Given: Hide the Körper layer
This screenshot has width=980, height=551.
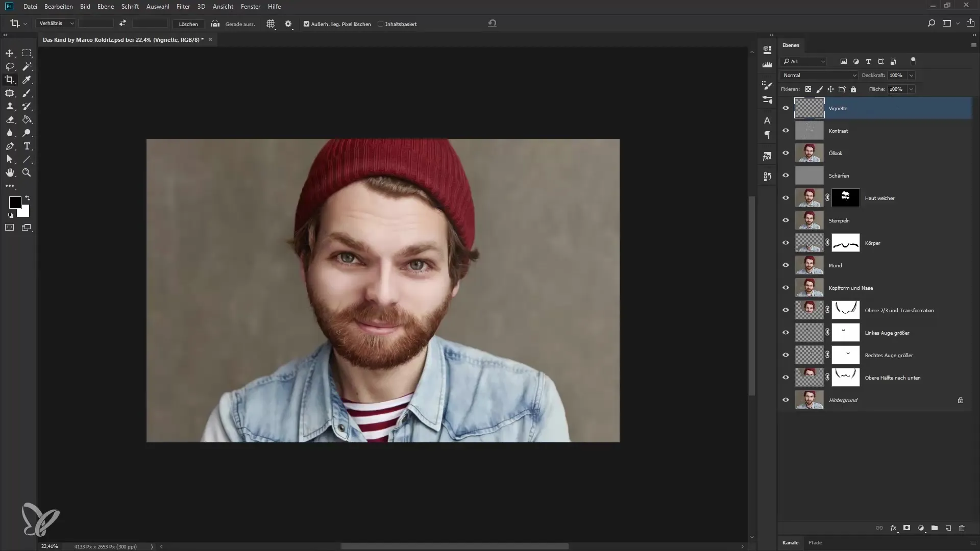Looking at the screenshot, I should 786,243.
